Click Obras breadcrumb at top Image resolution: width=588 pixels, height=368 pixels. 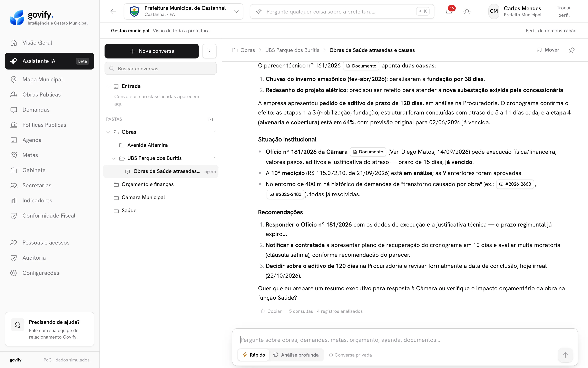(244, 50)
